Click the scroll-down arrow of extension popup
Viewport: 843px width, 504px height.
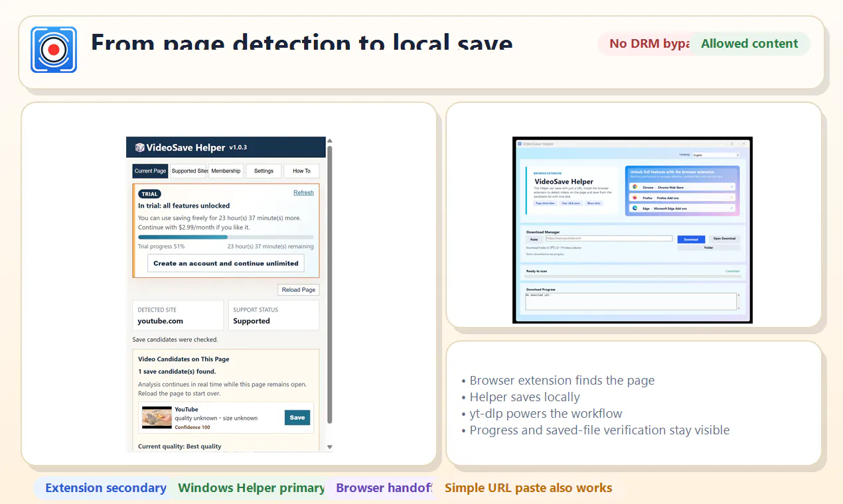pyautogui.click(x=330, y=447)
